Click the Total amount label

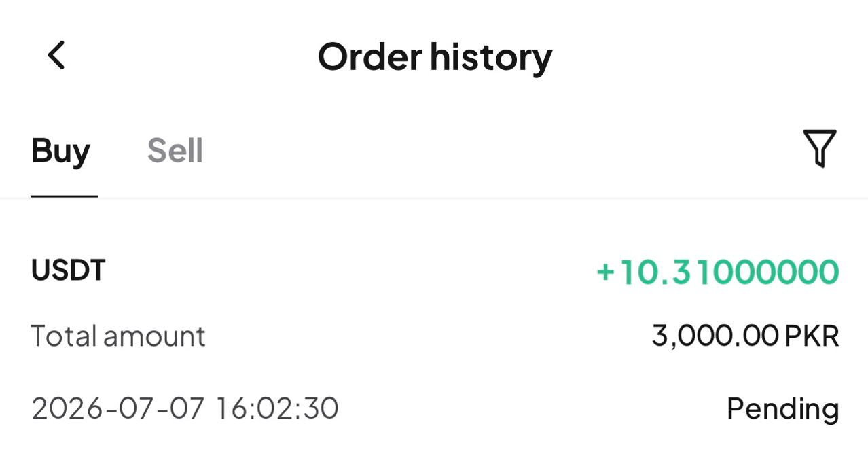click(x=118, y=336)
